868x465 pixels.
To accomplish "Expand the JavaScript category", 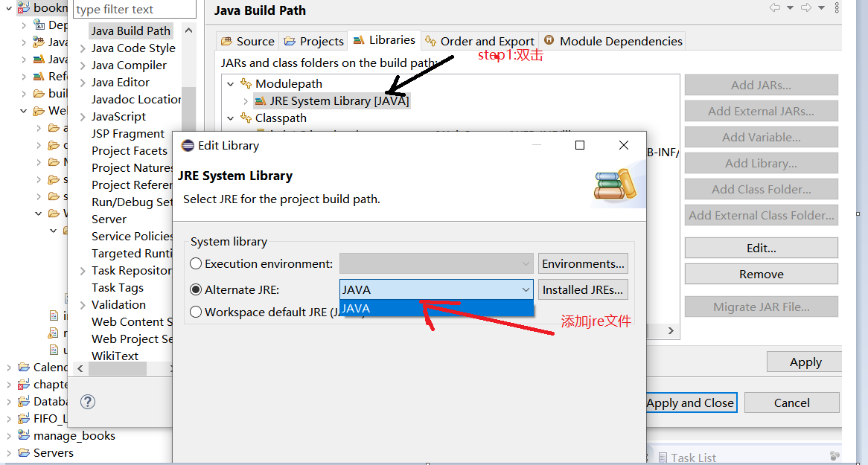I will pyautogui.click(x=83, y=118).
